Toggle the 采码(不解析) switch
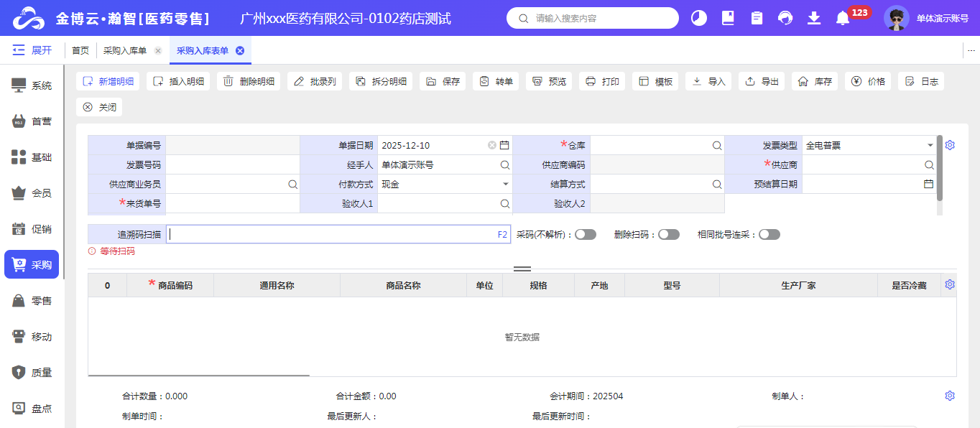980x428 pixels. point(585,235)
